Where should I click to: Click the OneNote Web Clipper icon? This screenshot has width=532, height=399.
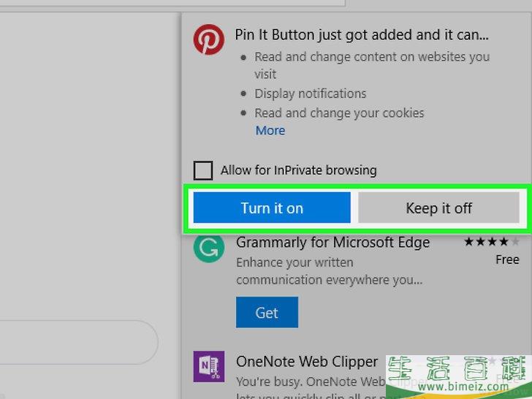[x=209, y=366]
